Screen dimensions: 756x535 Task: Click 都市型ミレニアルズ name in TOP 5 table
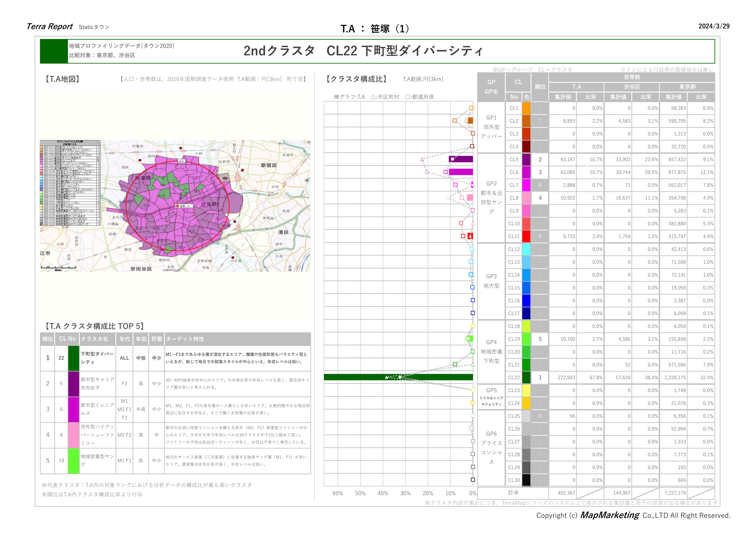[98, 409]
